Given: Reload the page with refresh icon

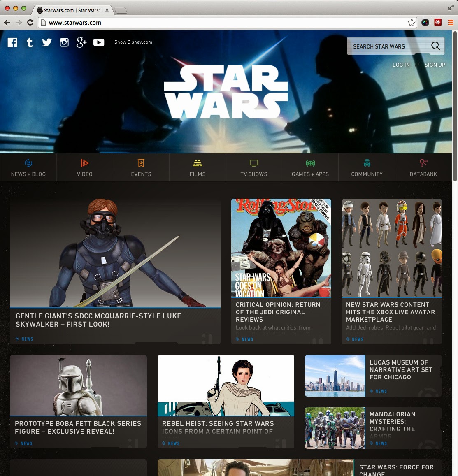Looking at the screenshot, I should [30, 23].
